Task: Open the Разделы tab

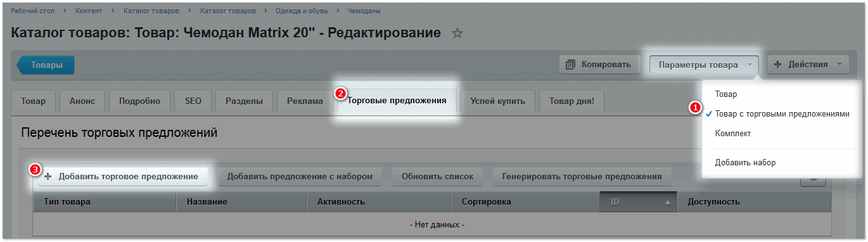Action: point(244,101)
